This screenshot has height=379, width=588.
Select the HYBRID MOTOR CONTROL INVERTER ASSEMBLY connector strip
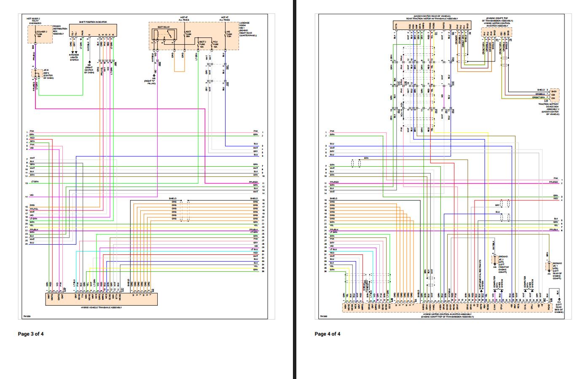tap(447, 307)
